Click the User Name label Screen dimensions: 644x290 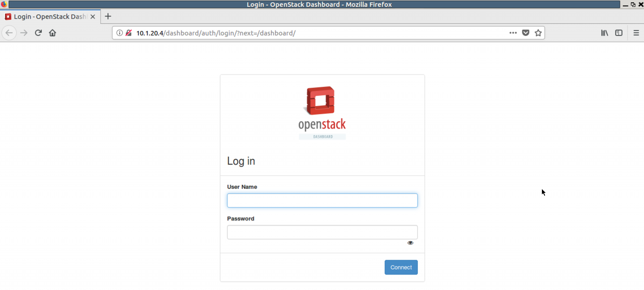(242, 187)
